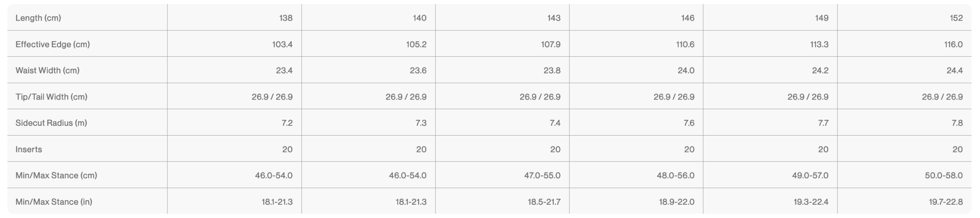Click the Sidecut Radius (m) row label
The width and height of the screenshot is (980, 218).
click(51, 123)
